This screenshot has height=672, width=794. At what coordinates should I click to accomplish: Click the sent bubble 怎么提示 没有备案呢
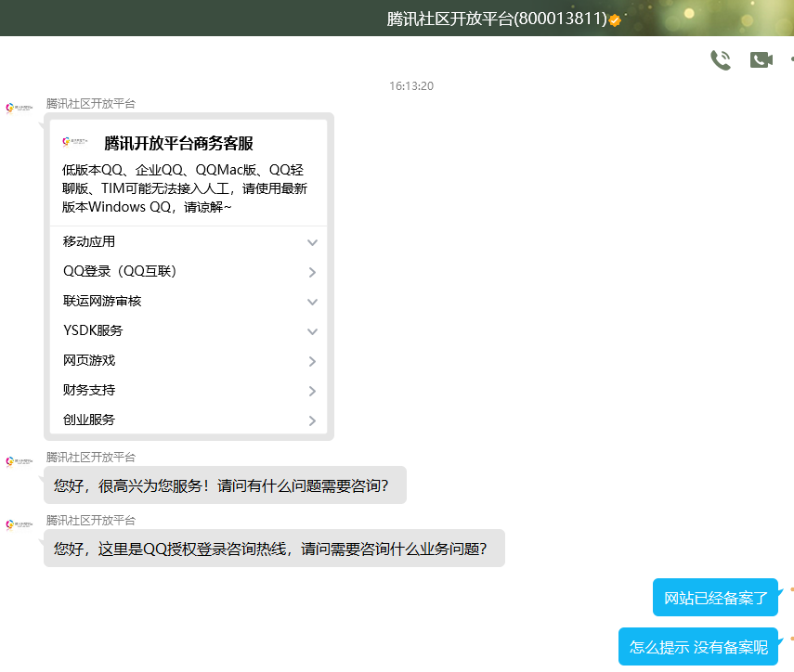[698, 647]
